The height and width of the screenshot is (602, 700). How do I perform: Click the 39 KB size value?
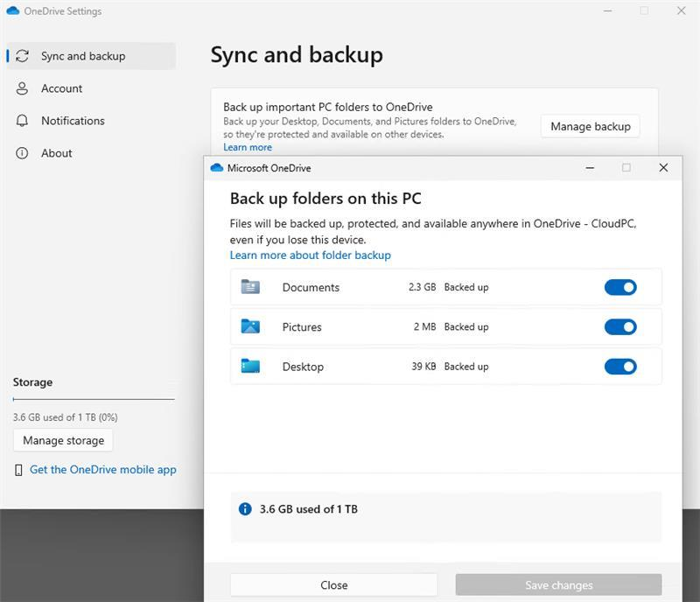(423, 367)
